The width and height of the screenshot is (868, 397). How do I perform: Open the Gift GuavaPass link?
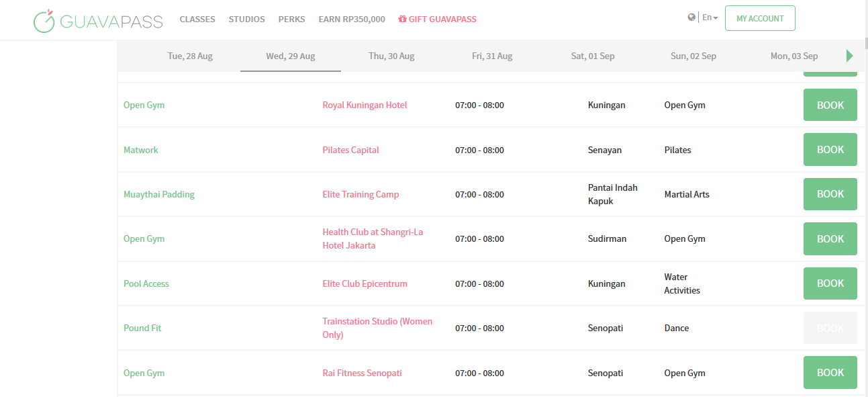coord(438,19)
